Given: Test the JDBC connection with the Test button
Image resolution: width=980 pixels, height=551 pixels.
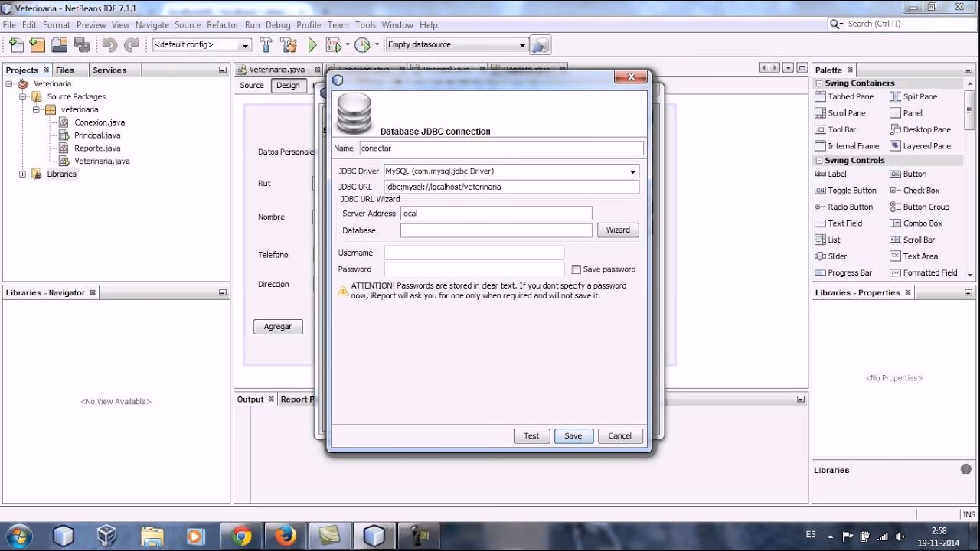Looking at the screenshot, I should coord(531,435).
